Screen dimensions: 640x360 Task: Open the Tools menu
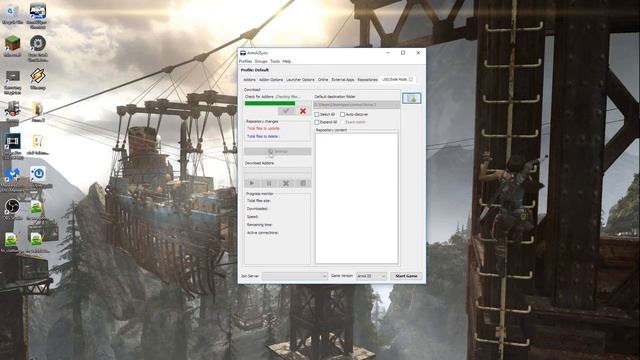pyautogui.click(x=275, y=61)
